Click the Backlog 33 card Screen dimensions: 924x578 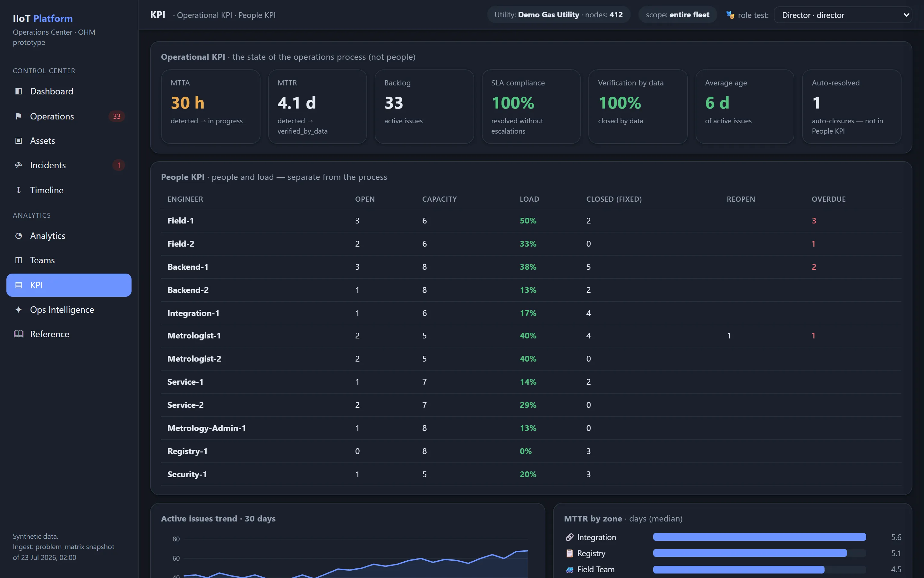424,107
